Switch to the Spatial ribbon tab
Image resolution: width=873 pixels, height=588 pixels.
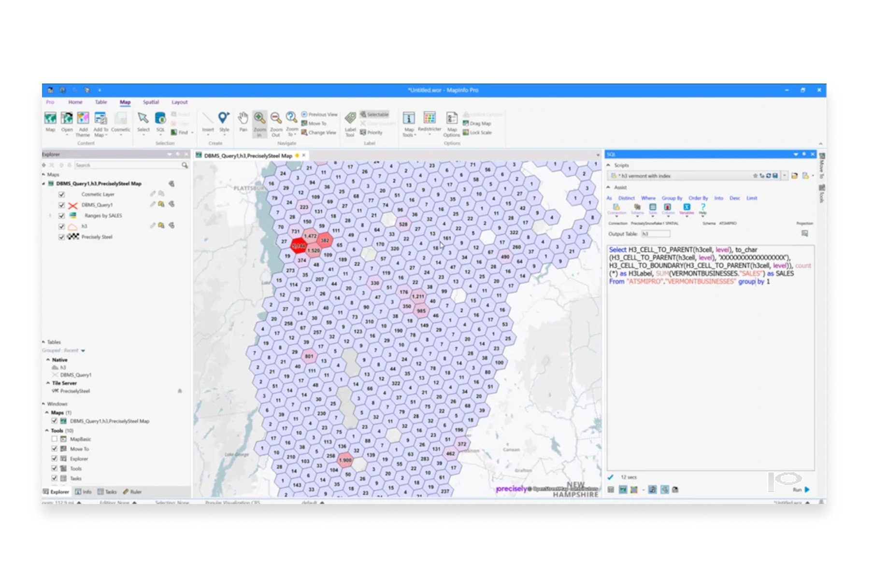coord(150,102)
